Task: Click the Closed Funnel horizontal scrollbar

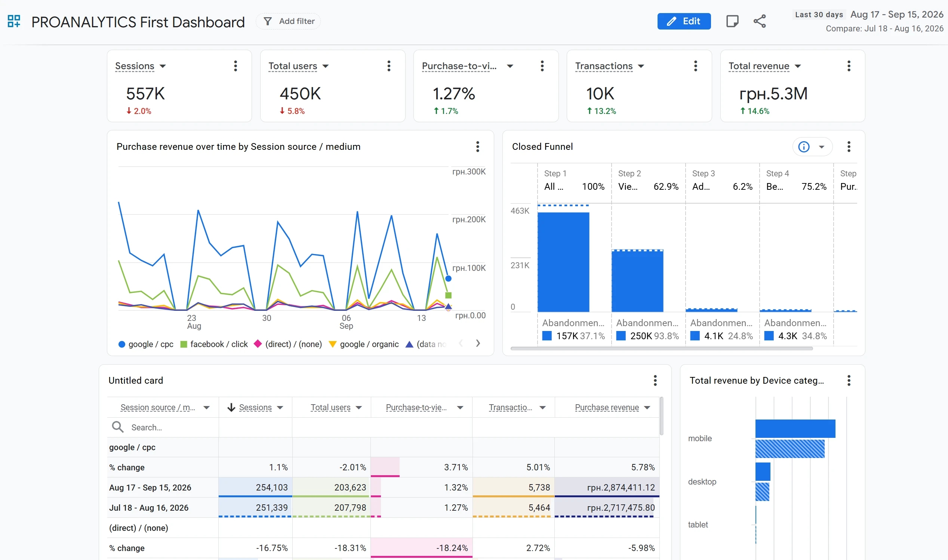Action: pyautogui.click(x=661, y=349)
